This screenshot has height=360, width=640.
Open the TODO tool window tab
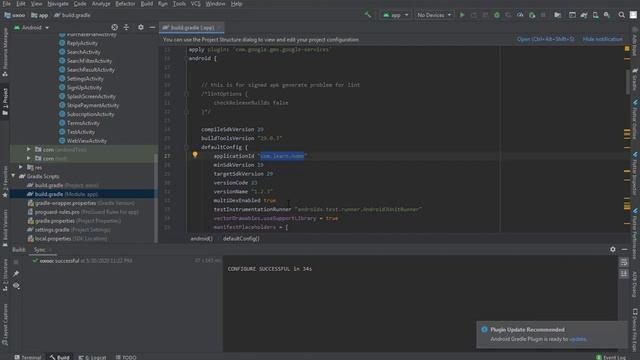click(x=126, y=357)
